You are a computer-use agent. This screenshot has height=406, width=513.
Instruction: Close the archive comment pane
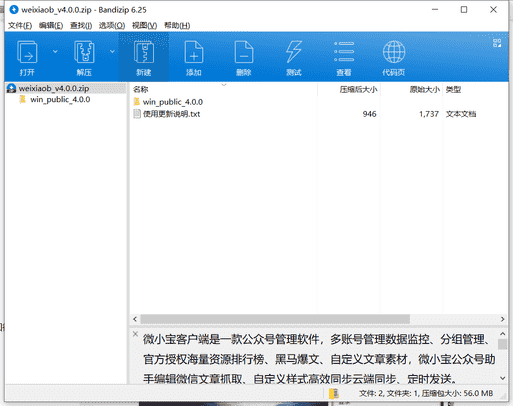(135, 334)
